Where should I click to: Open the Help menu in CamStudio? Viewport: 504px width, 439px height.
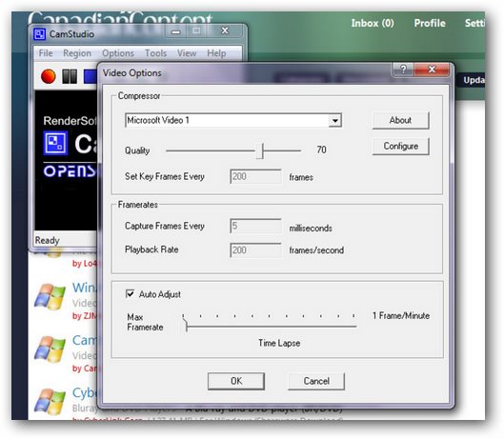pos(216,53)
